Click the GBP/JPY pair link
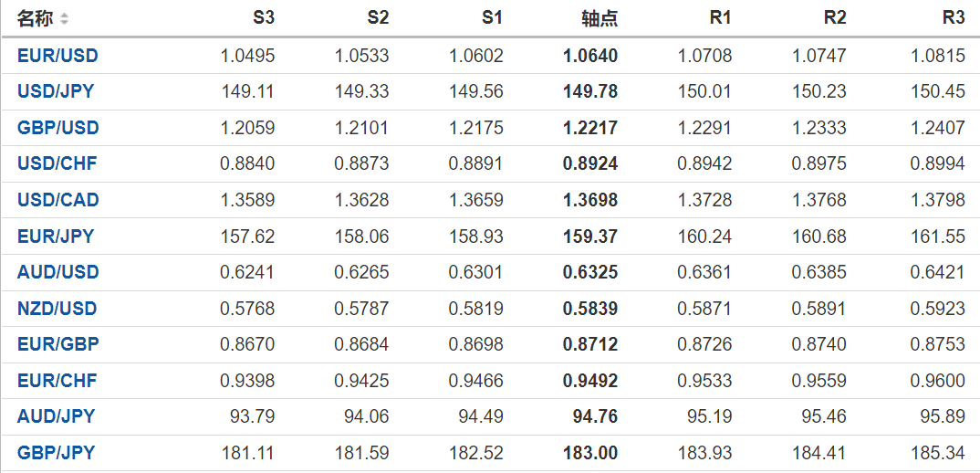980x473 pixels. click(56, 453)
